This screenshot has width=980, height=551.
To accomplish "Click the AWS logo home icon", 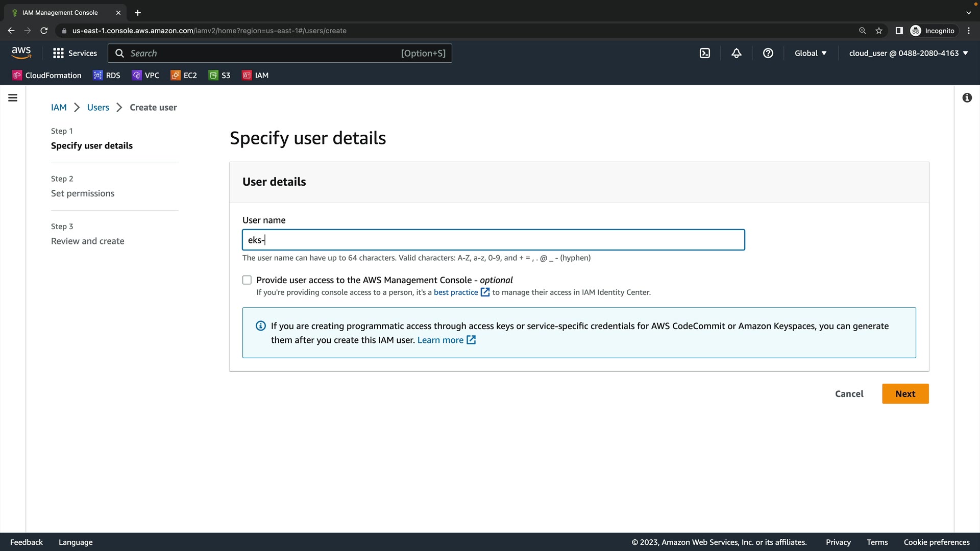I will click(x=21, y=53).
